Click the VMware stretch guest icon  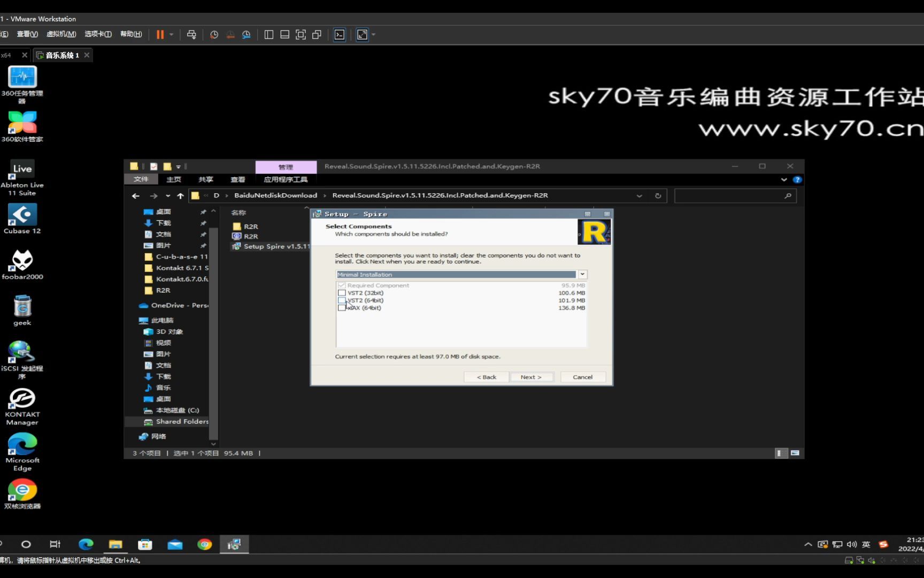click(x=362, y=34)
